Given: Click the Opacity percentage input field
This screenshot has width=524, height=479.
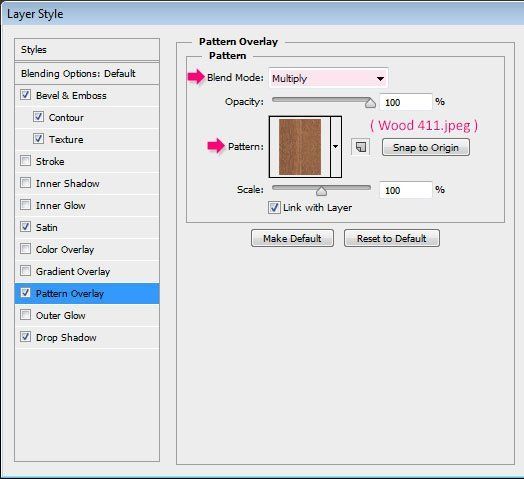Looking at the screenshot, I should point(406,102).
